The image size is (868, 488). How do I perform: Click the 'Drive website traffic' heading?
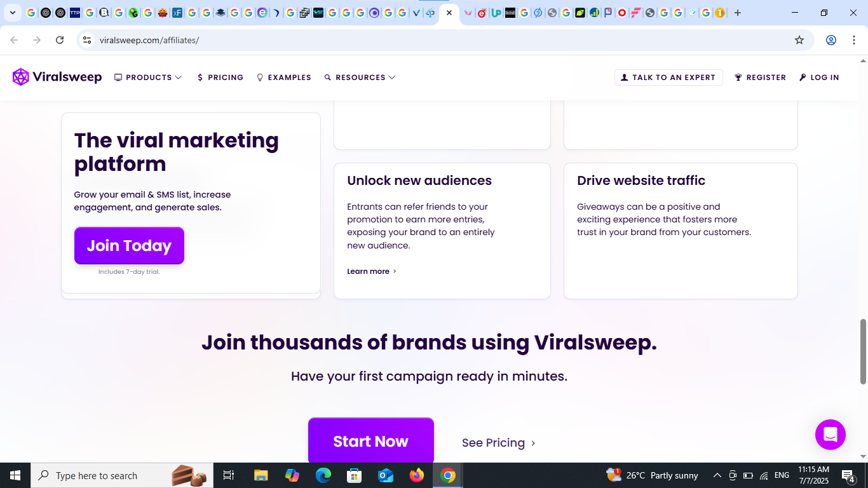pyautogui.click(x=641, y=180)
